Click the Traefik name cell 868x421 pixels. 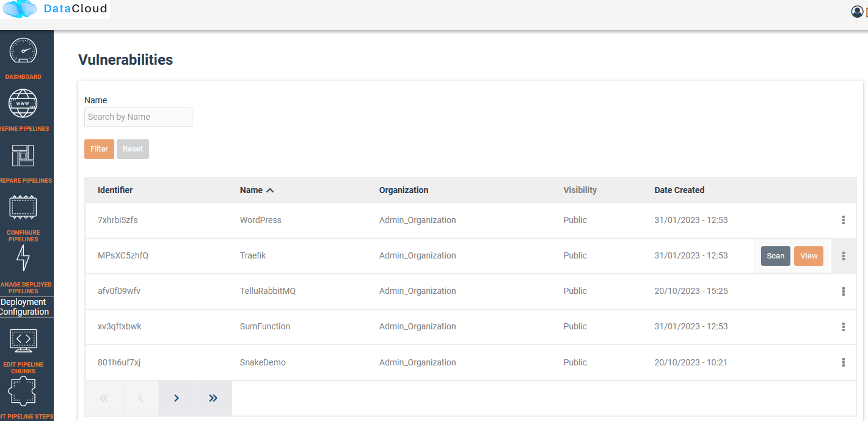pos(253,255)
